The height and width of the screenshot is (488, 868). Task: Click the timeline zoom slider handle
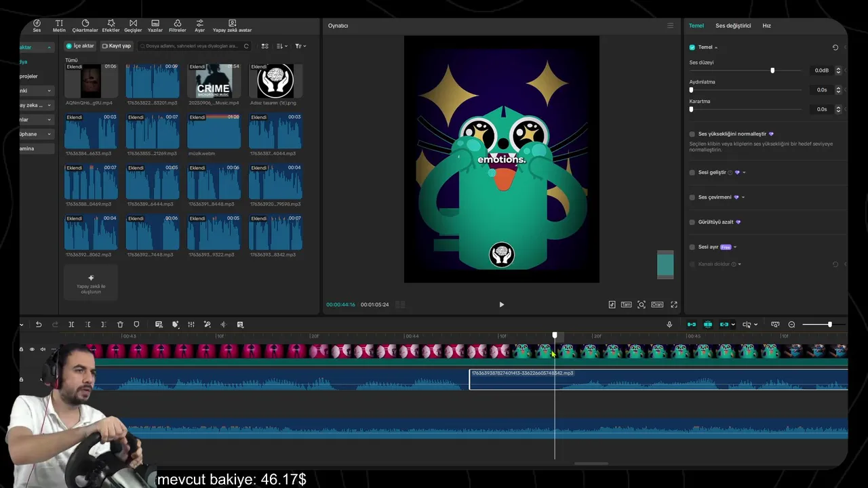pos(829,325)
